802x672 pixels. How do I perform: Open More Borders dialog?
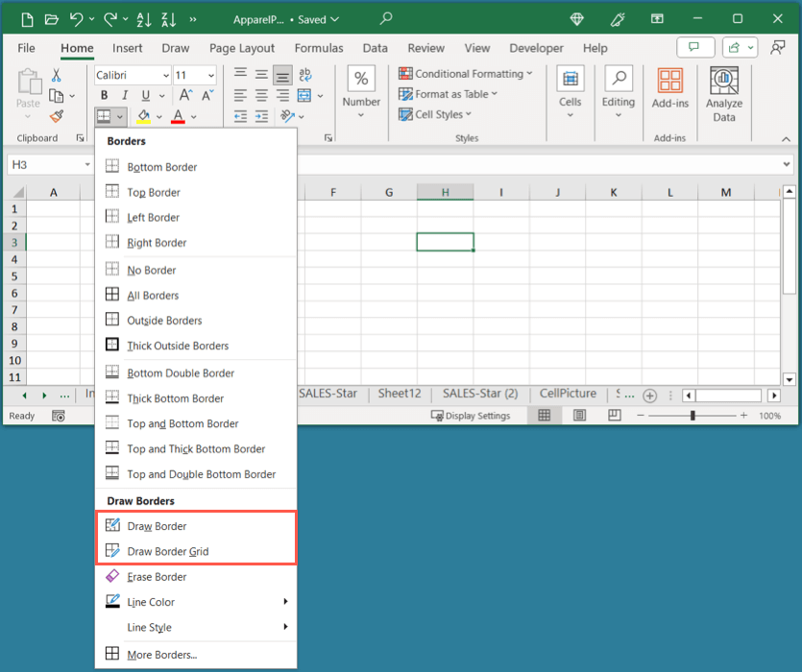[x=161, y=655]
